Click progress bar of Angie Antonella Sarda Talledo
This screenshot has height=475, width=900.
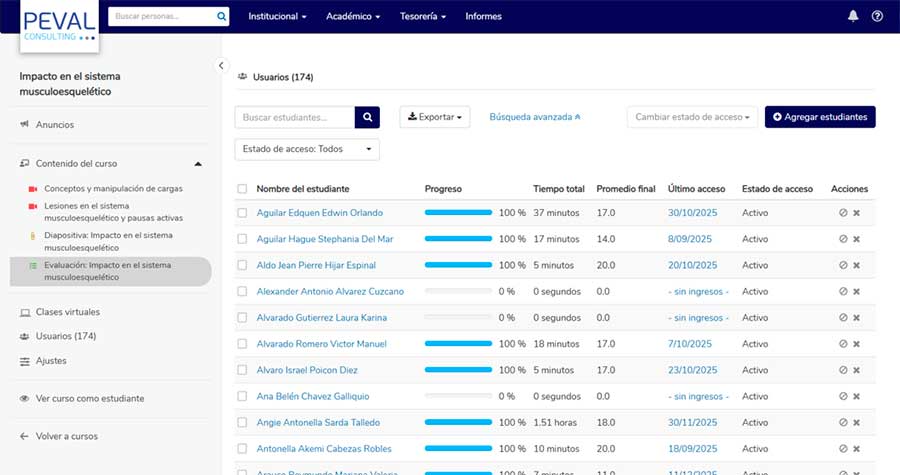(x=458, y=423)
